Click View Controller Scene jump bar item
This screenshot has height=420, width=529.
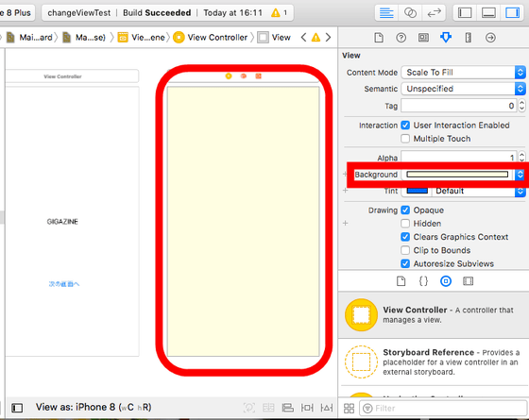point(142,38)
